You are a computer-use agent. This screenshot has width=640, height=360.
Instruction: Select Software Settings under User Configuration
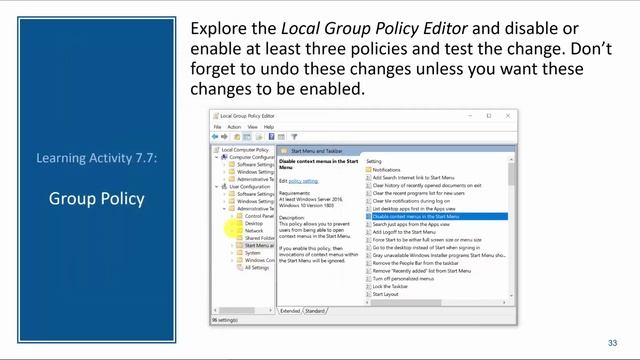click(256, 194)
